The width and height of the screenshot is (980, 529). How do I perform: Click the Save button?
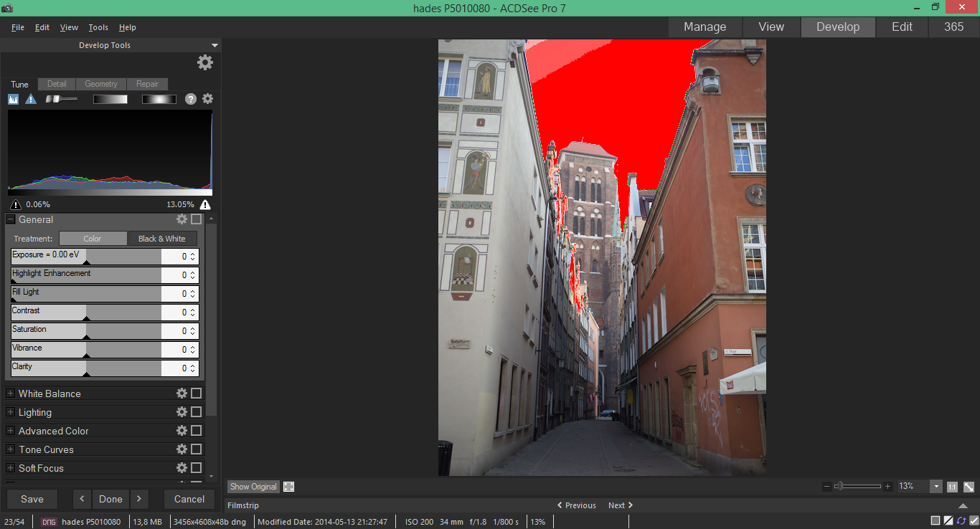click(x=32, y=499)
